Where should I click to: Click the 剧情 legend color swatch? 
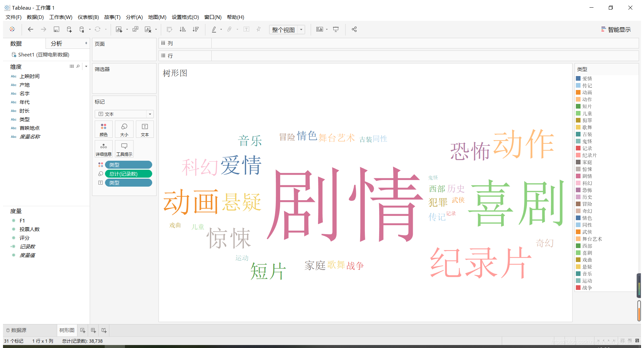pyautogui.click(x=578, y=176)
